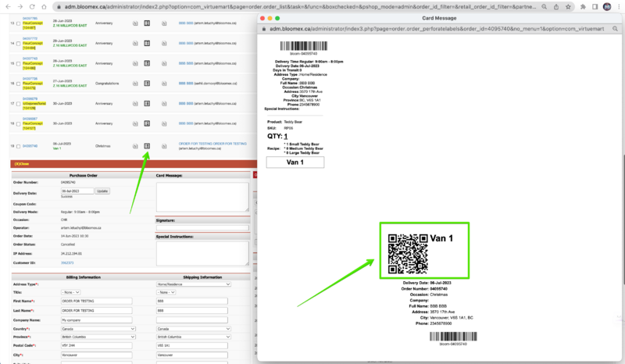Open shipping Country dropdown
The height and width of the screenshot is (364, 625).
[193, 329]
